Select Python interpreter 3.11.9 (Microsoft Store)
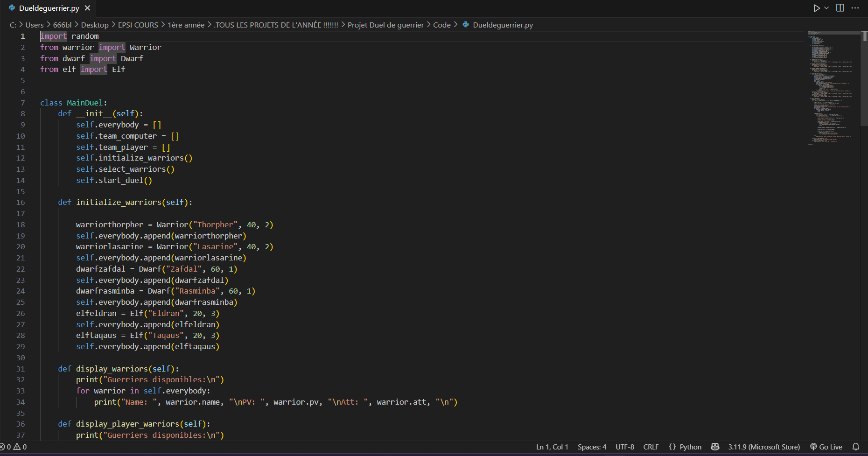 pos(764,447)
